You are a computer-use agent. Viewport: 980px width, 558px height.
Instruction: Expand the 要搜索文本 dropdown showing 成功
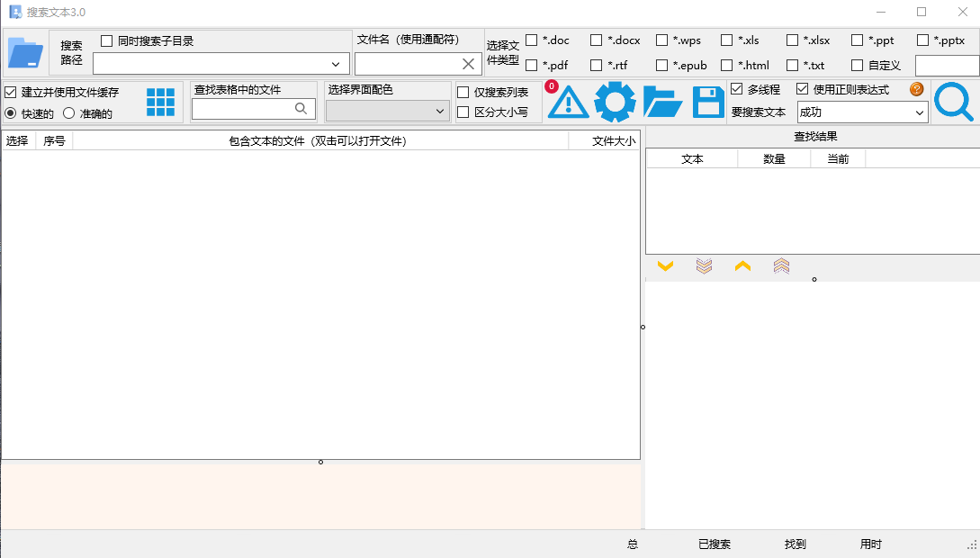[x=920, y=113]
